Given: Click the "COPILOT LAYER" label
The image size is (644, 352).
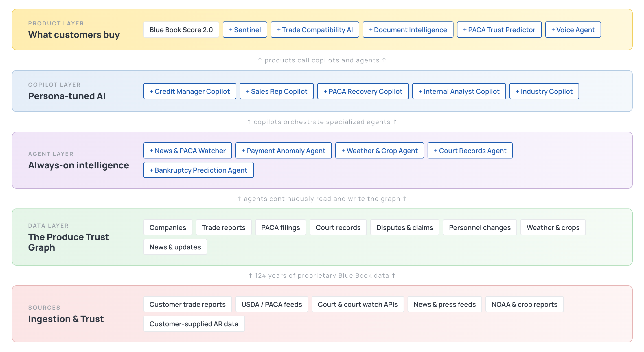Looking at the screenshot, I should 54,85.
